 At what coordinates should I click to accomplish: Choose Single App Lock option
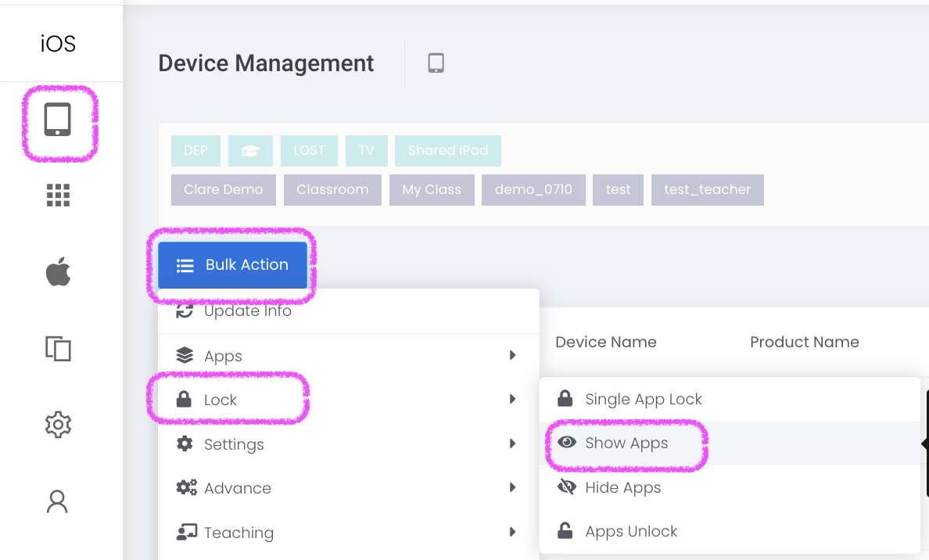[730, 399]
